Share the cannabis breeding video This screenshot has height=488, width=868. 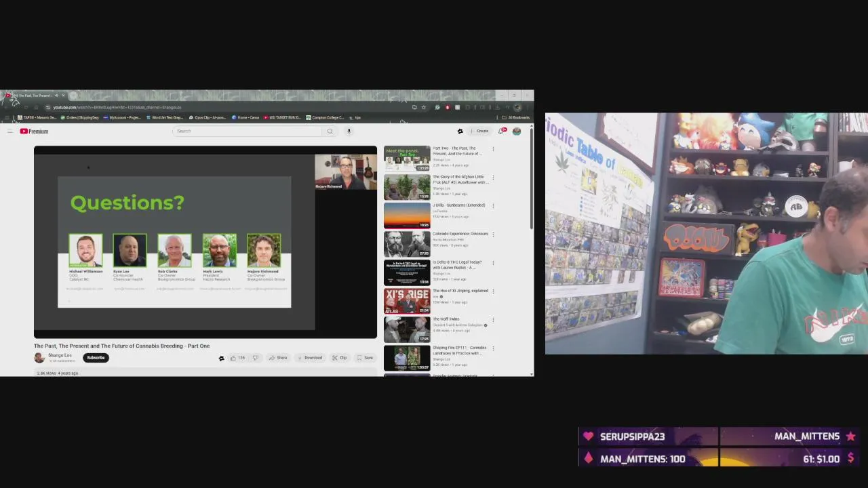pyautogui.click(x=278, y=358)
